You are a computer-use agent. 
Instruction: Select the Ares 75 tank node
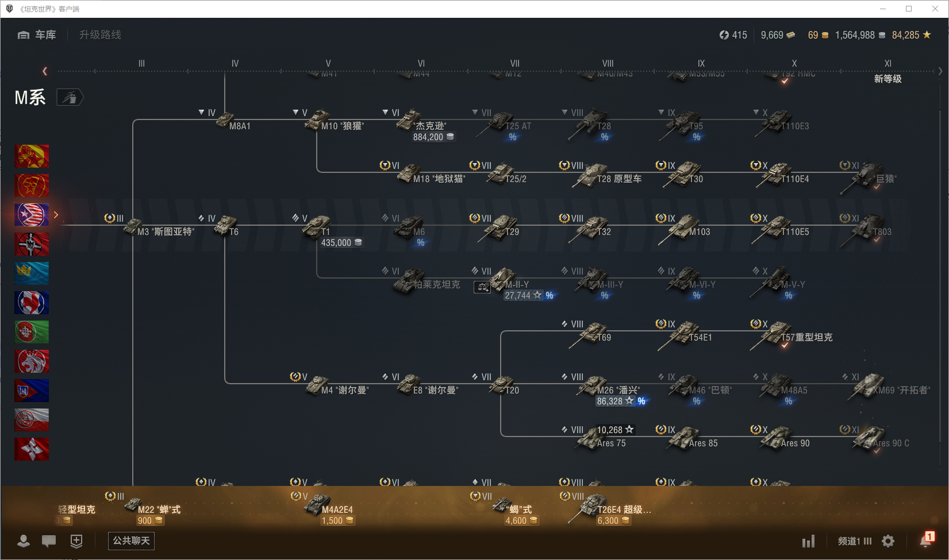(598, 438)
